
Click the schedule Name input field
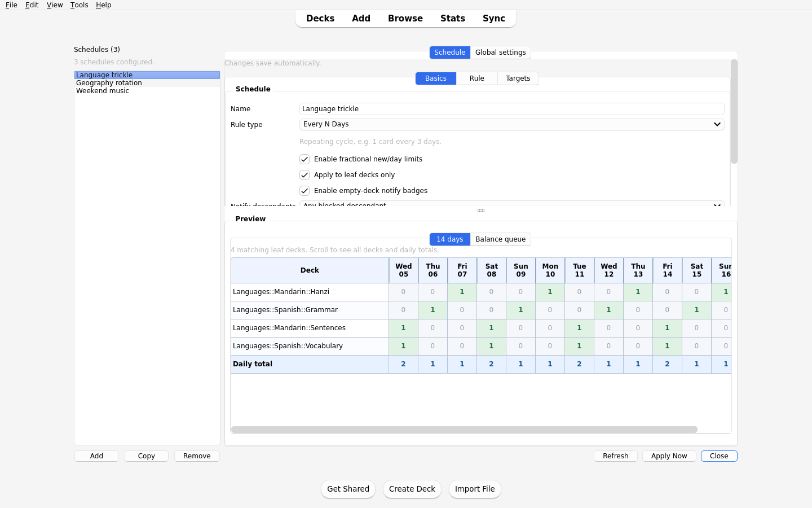click(511, 109)
